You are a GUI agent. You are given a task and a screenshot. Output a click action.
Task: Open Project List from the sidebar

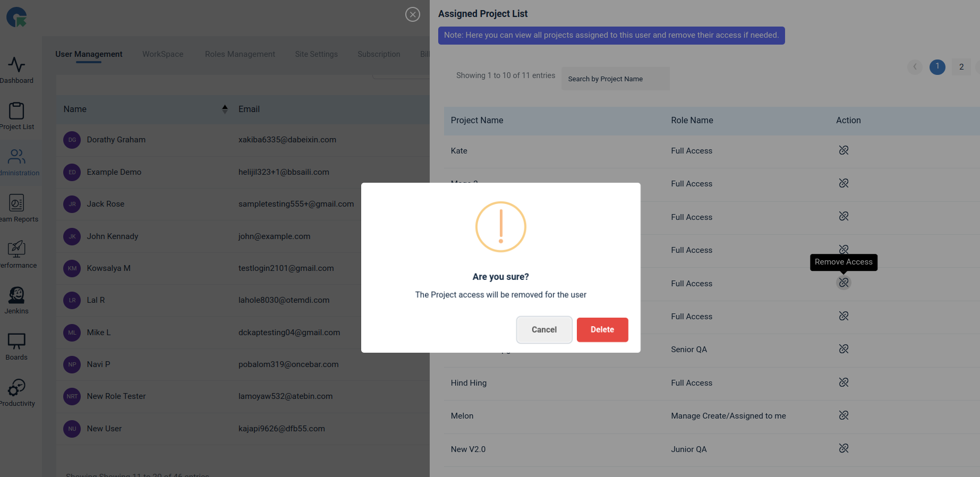[x=16, y=116]
